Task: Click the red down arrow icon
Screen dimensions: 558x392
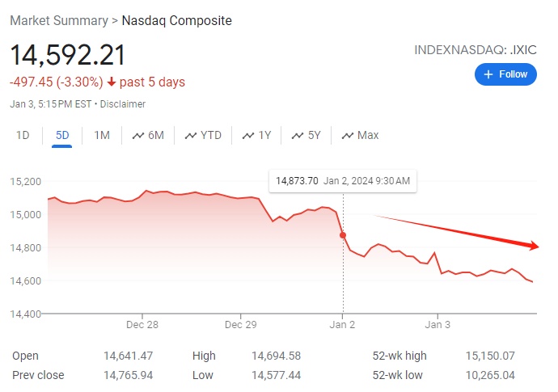Action: point(111,82)
